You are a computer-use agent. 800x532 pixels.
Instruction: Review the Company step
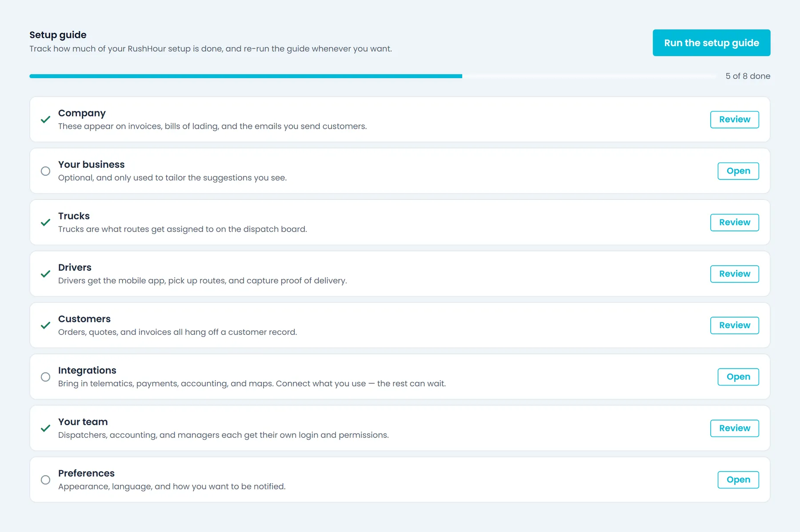point(735,119)
